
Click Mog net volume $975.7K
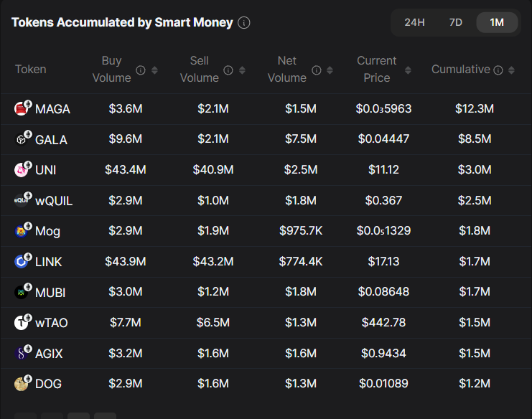[x=301, y=230]
